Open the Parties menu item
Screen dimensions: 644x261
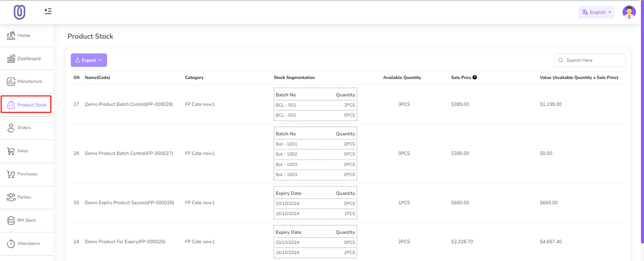pyautogui.click(x=24, y=197)
